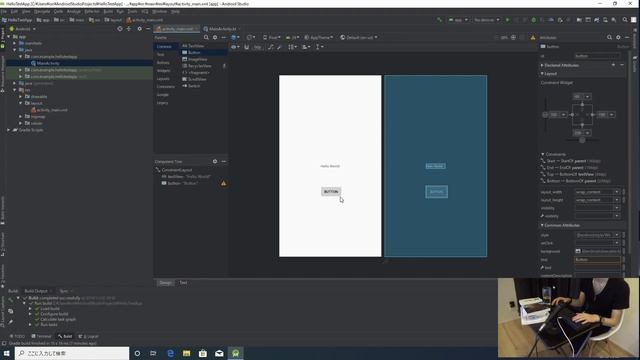Viewport: 640px width, 360px height.
Task: Open the Terminal tool window tab
Action: pyautogui.click(x=42, y=336)
